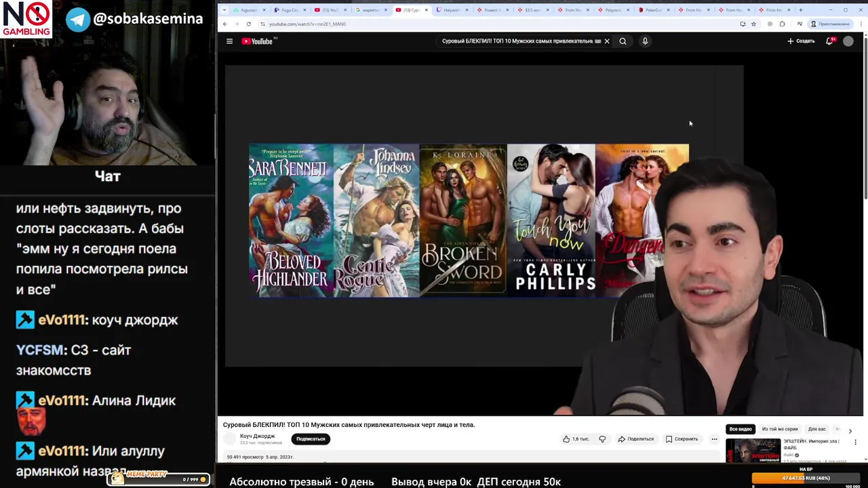868x488 pixels.
Task: Like the video with thumbs-up button
Action: pyautogui.click(x=576, y=439)
